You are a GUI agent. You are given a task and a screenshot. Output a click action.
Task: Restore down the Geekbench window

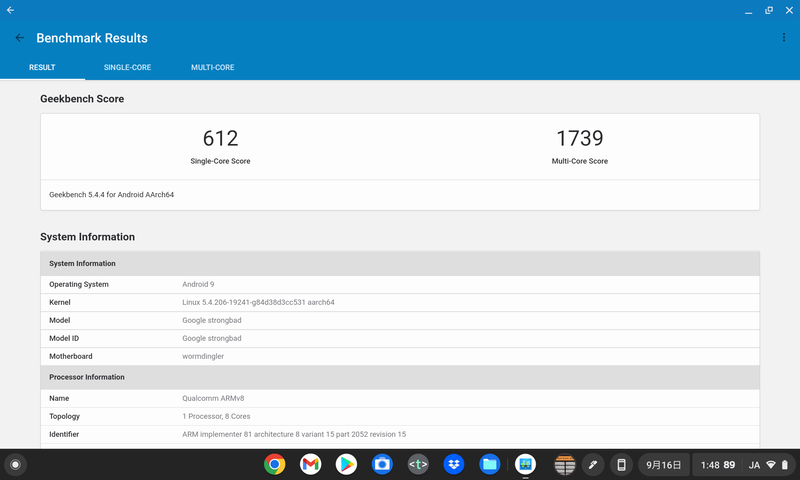[768, 10]
